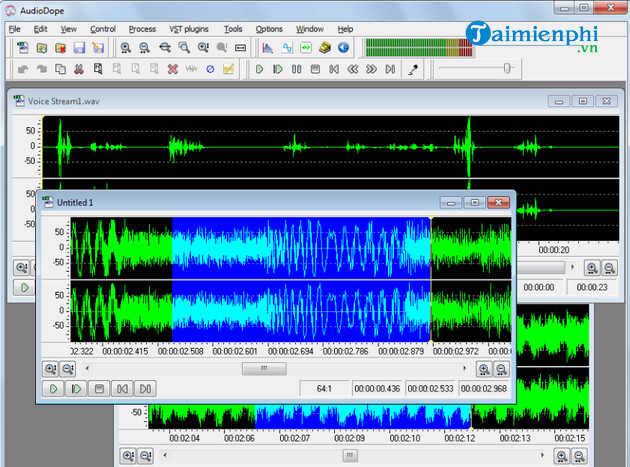Open the spectrum analyzer icon

tap(267, 48)
